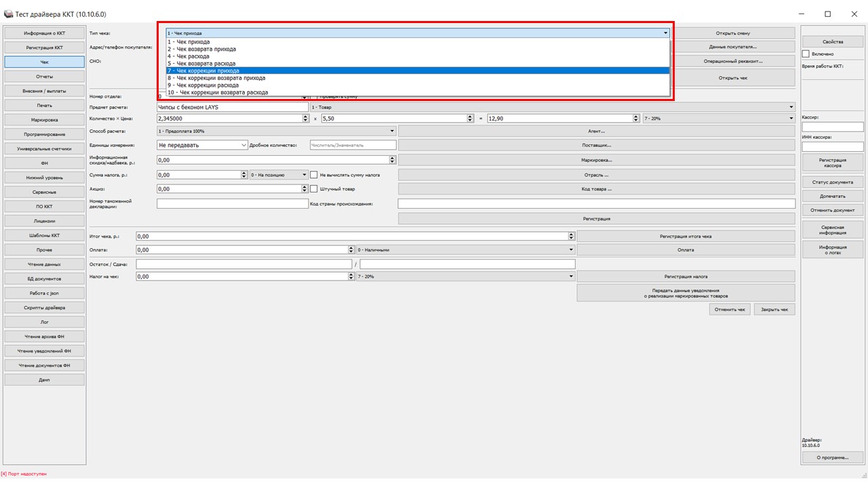Click the 'Регистрация' button
868x488 pixels.
point(596,219)
